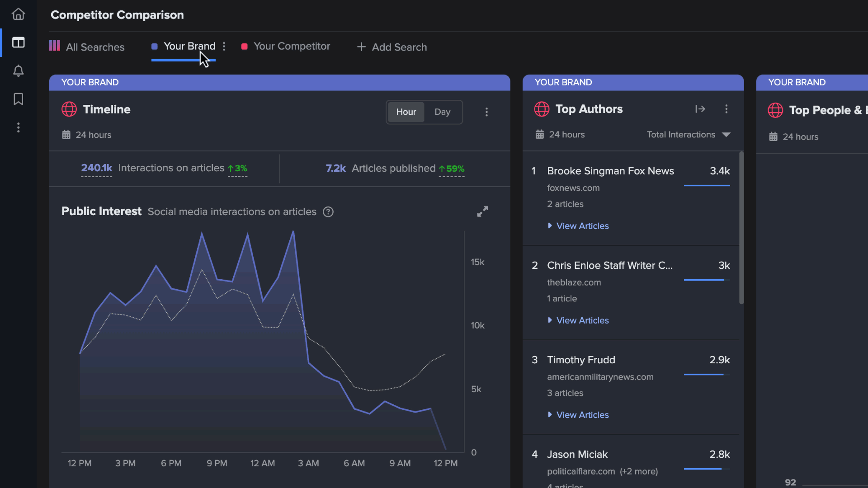Expand the Public Interest chart to fullscreen
The image size is (868, 488).
tap(482, 211)
